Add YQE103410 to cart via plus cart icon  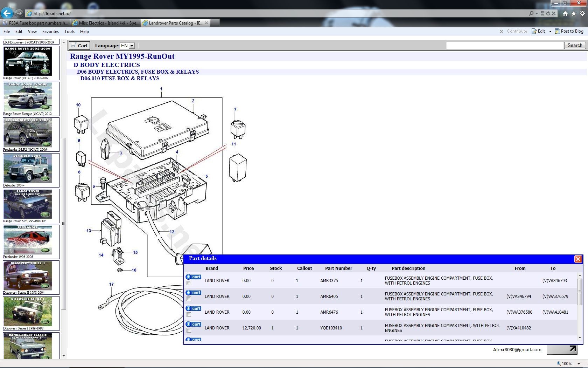pos(193,324)
